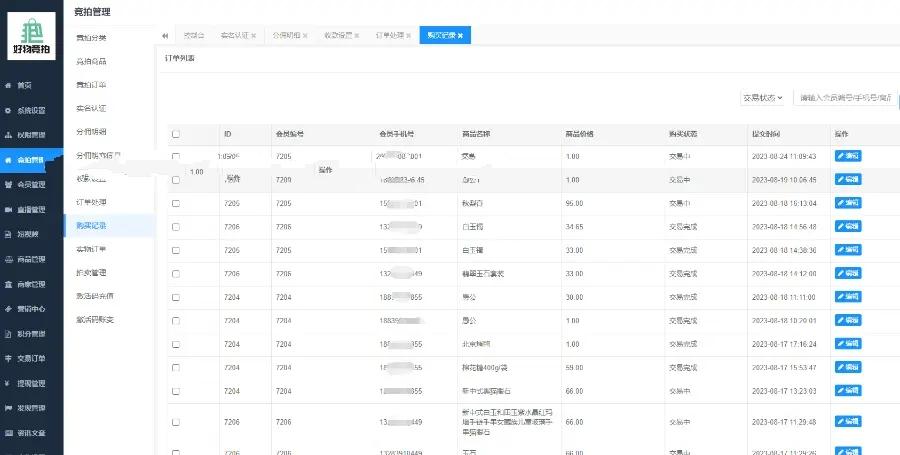900x455 pixels.
Task: Check the row dated 2023-08-17 11:29:48
Action: coord(176,422)
